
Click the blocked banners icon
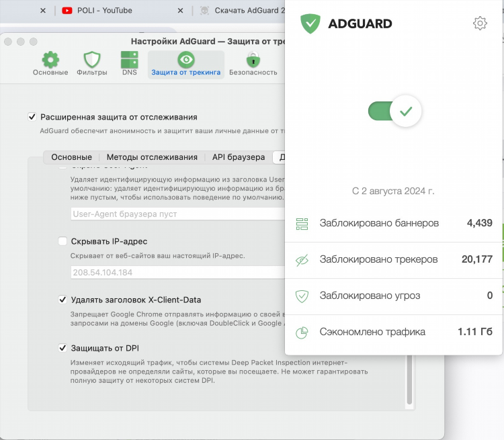302,224
